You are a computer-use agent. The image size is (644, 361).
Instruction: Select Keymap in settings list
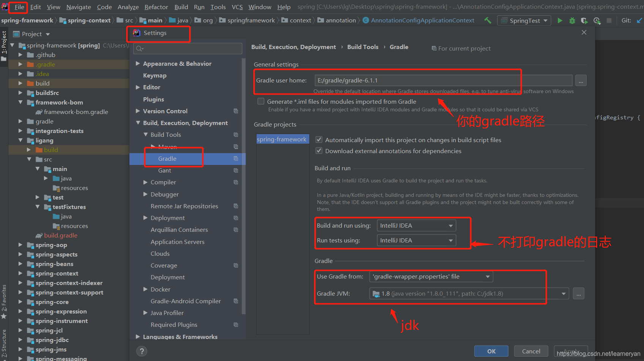tap(155, 76)
